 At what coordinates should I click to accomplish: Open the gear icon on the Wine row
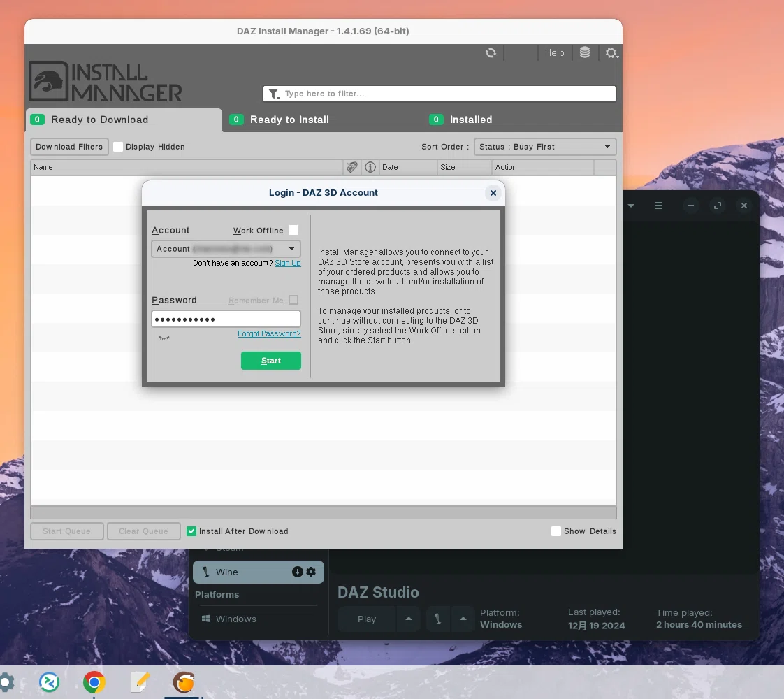pos(311,572)
